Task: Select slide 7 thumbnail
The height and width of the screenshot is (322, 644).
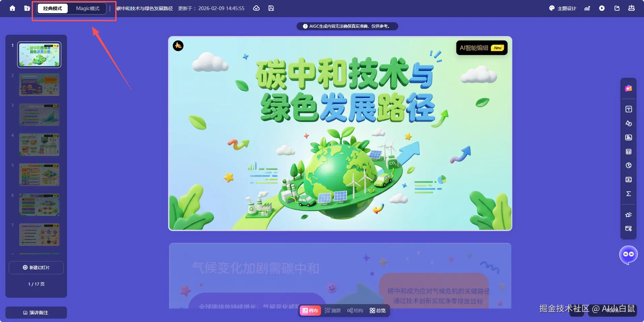Action: 39,234
